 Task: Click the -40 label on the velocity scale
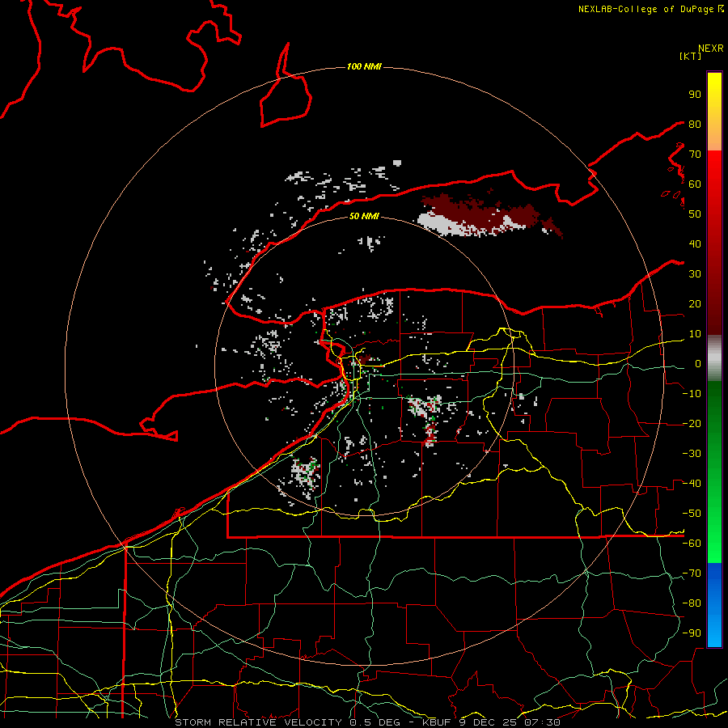[x=692, y=484]
